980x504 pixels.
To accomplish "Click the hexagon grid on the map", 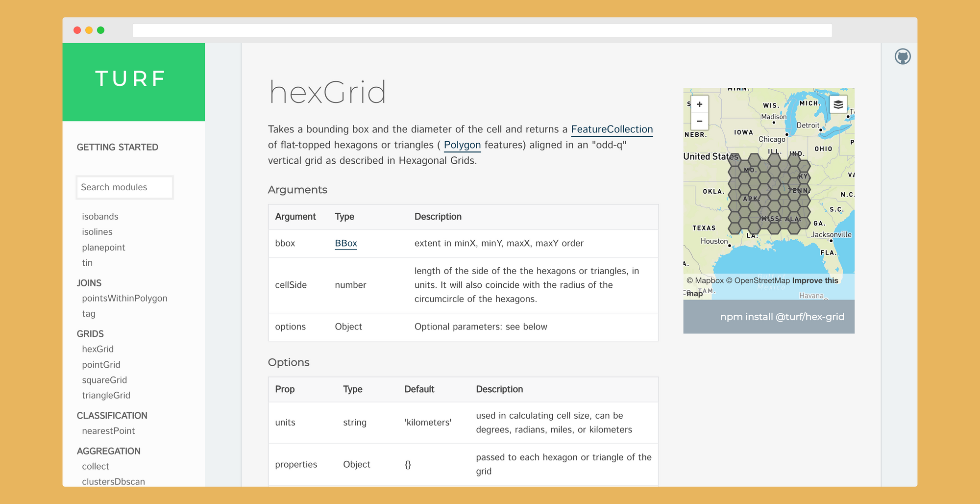I will click(768, 194).
